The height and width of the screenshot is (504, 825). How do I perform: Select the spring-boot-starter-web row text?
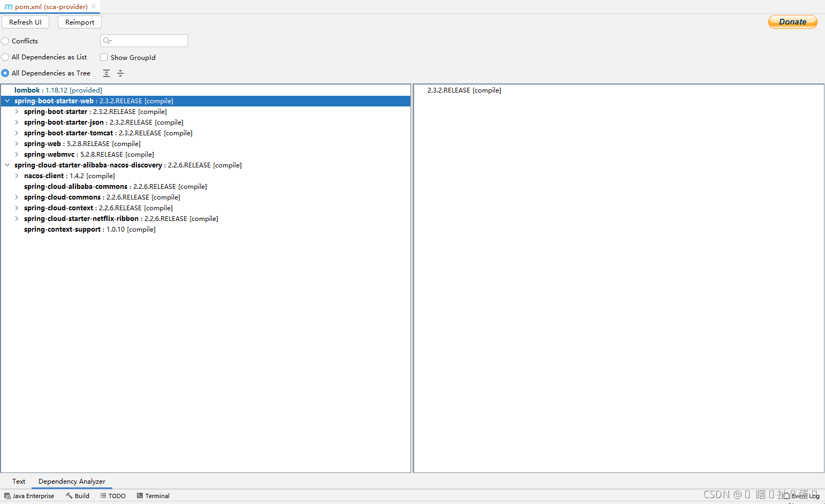94,101
